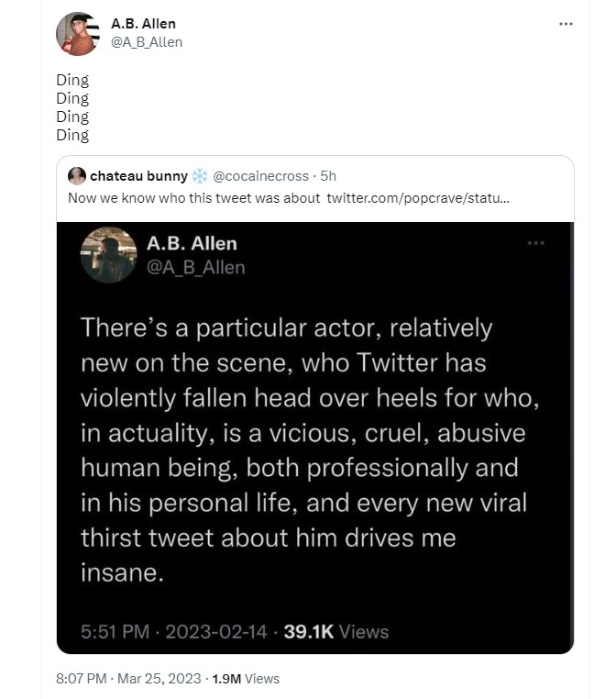Click the avatar inside the dark screenshot

[109, 254]
